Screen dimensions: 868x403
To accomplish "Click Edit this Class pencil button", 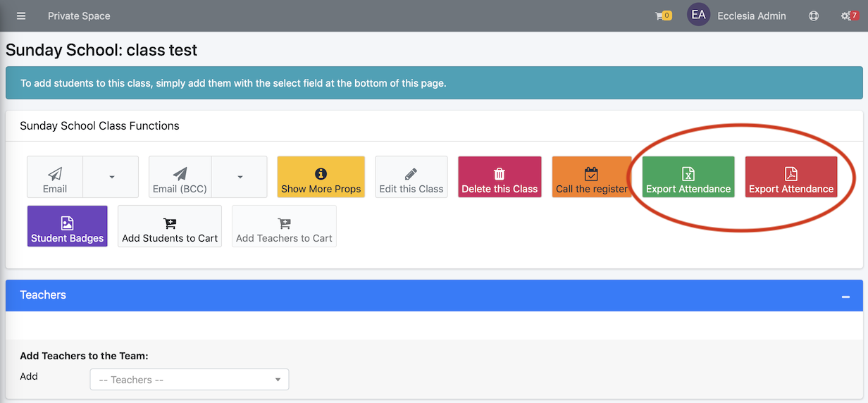I will point(411,177).
